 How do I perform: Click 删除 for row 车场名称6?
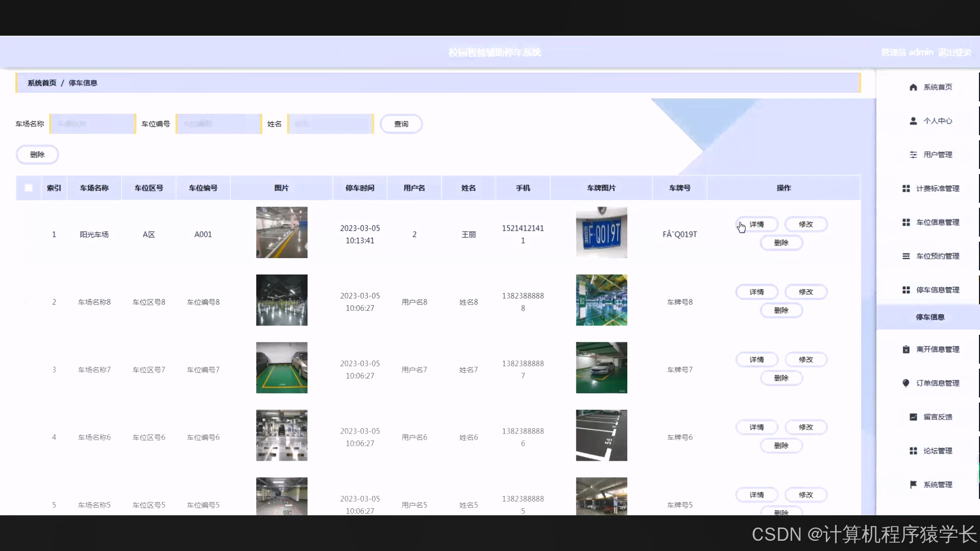tap(781, 445)
